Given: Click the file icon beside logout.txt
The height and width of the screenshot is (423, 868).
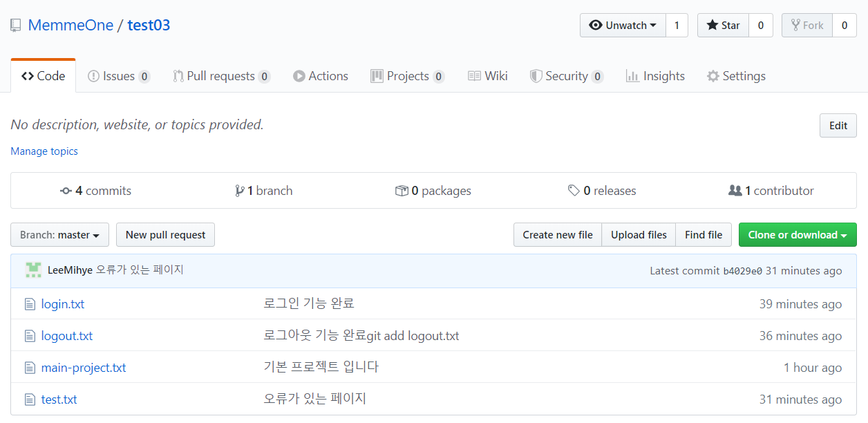Looking at the screenshot, I should click(x=29, y=336).
